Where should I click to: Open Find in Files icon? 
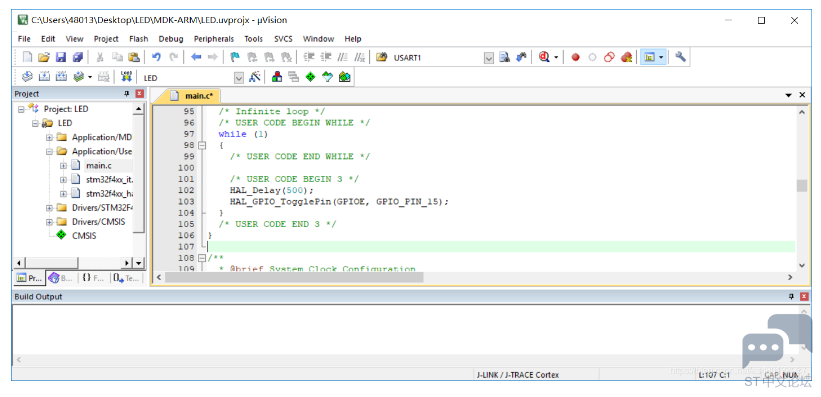pyautogui.click(x=381, y=57)
